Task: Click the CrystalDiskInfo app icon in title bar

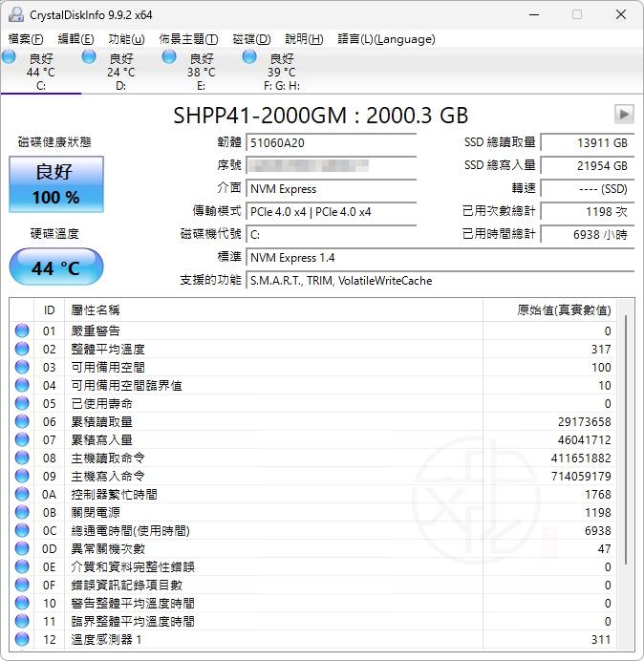Action: click(x=16, y=14)
